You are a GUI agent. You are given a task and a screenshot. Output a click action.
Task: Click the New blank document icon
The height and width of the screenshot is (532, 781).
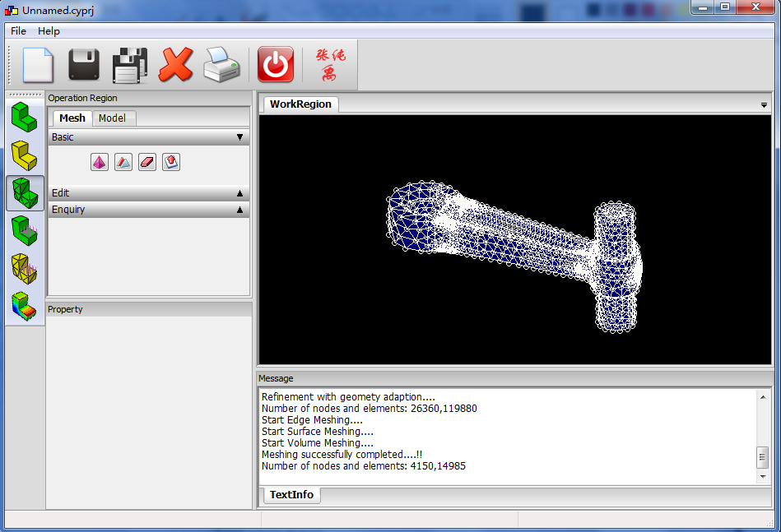[x=38, y=65]
